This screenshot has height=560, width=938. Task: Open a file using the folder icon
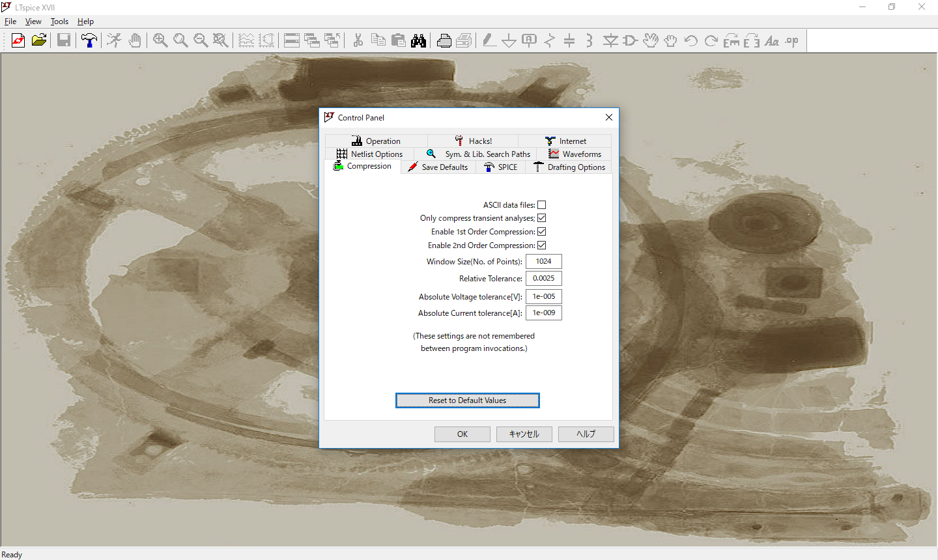(x=39, y=40)
